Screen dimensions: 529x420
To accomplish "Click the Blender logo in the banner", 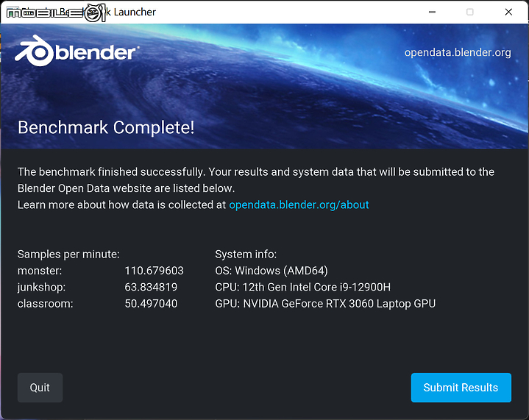I will (x=76, y=52).
